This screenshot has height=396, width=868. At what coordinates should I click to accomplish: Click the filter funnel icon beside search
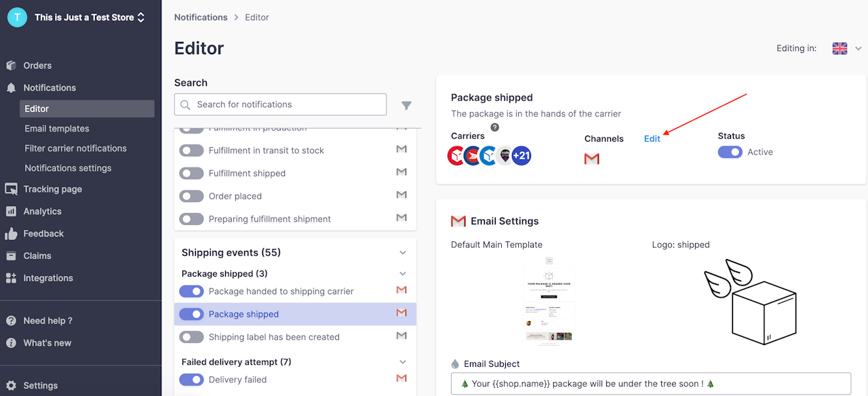point(406,105)
